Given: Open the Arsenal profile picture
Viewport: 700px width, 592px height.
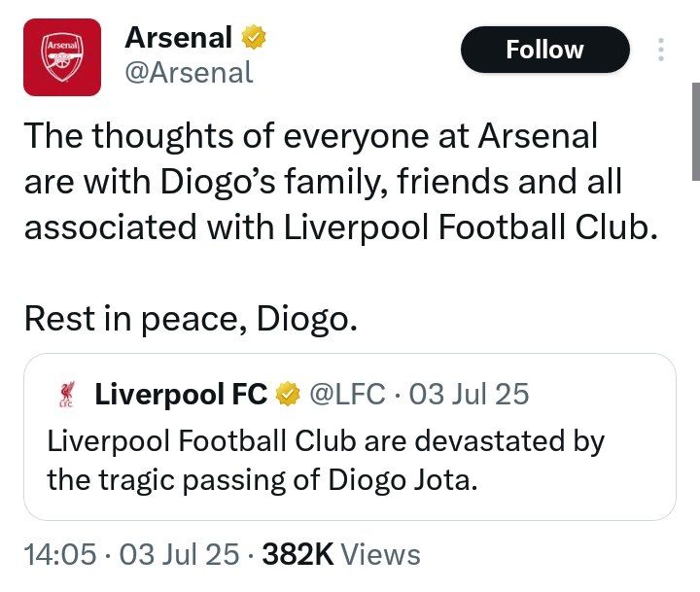Looking at the screenshot, I should pyautogui.click(x=61, y=57).
